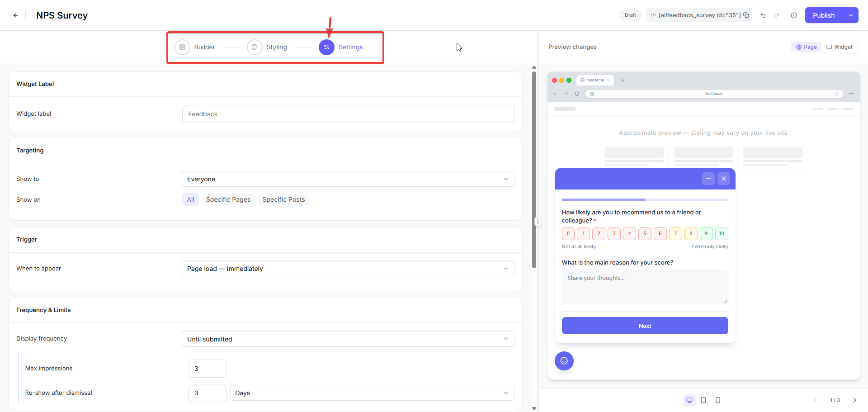Screen dimensions: 868x412
Task: Click mock browser new tab plus
Action: coord(623,80)
